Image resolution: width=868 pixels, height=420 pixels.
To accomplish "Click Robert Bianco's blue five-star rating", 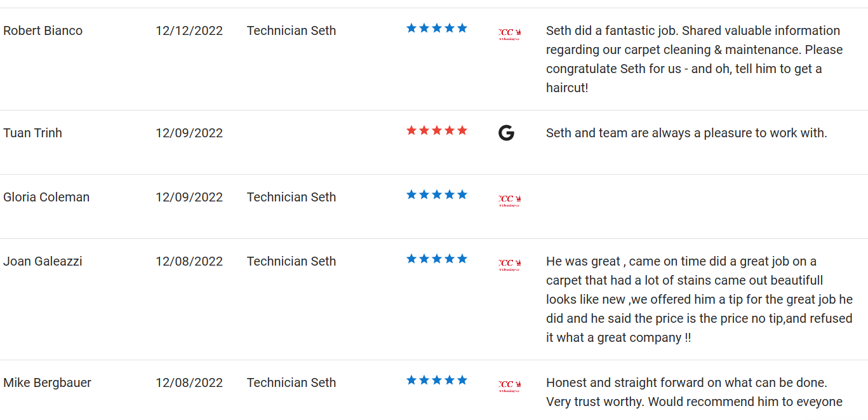I will tap(437, 28).
